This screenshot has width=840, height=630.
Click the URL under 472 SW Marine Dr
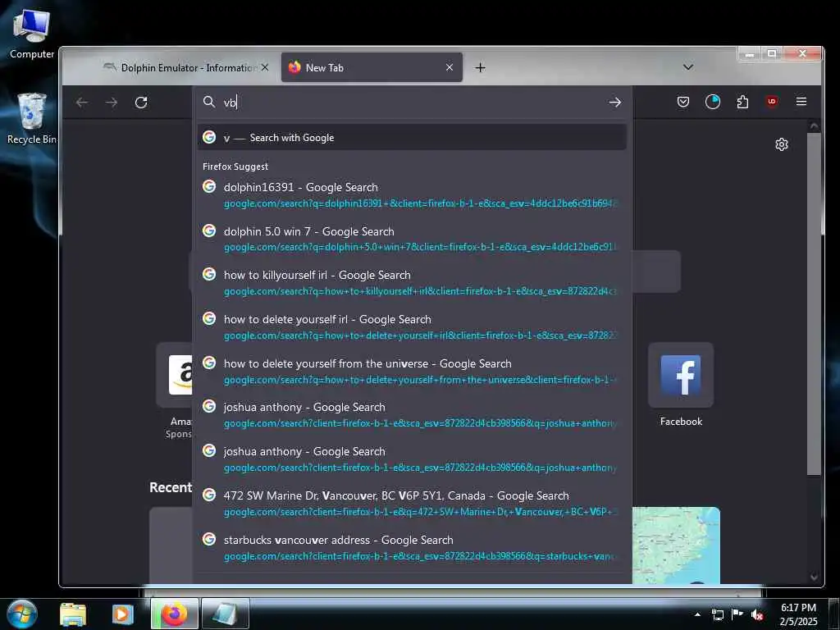[421, 512]
